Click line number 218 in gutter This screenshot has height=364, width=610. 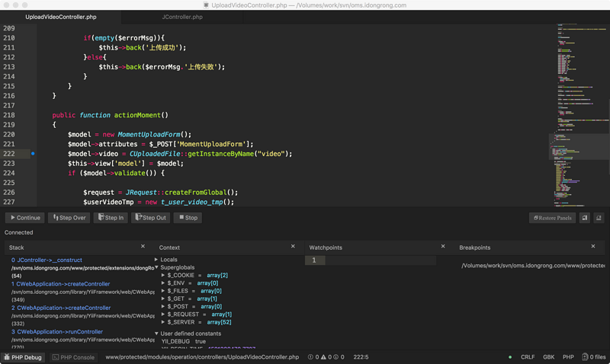pyautogui.click(x=9, y=116)
